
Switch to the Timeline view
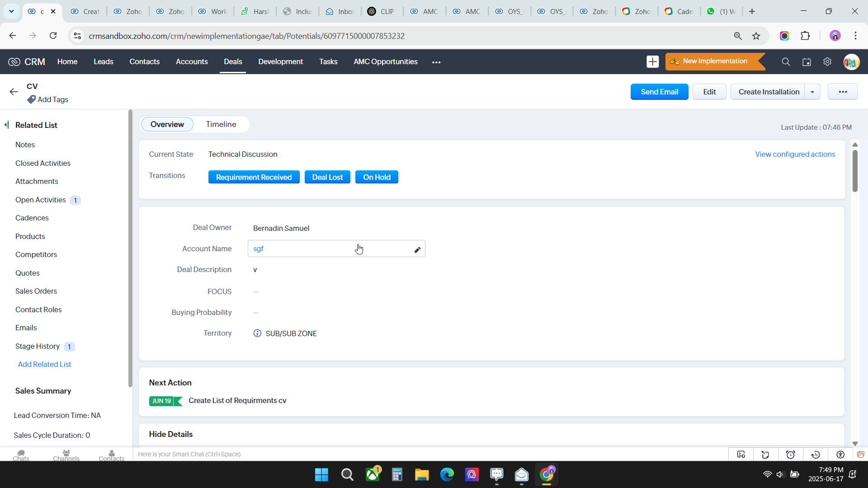(221, 124)
